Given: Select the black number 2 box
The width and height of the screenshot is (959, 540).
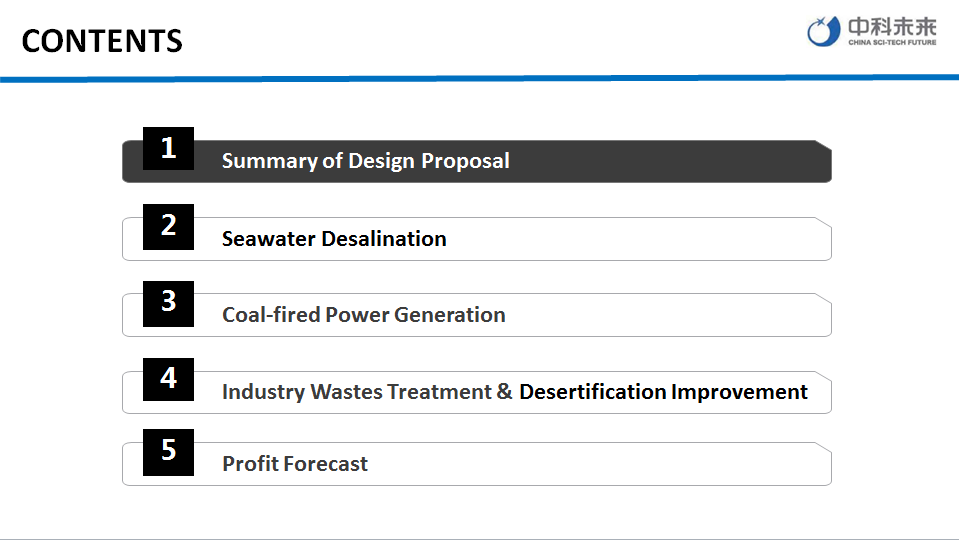Looking at the screenshot, I should point(168,226).
